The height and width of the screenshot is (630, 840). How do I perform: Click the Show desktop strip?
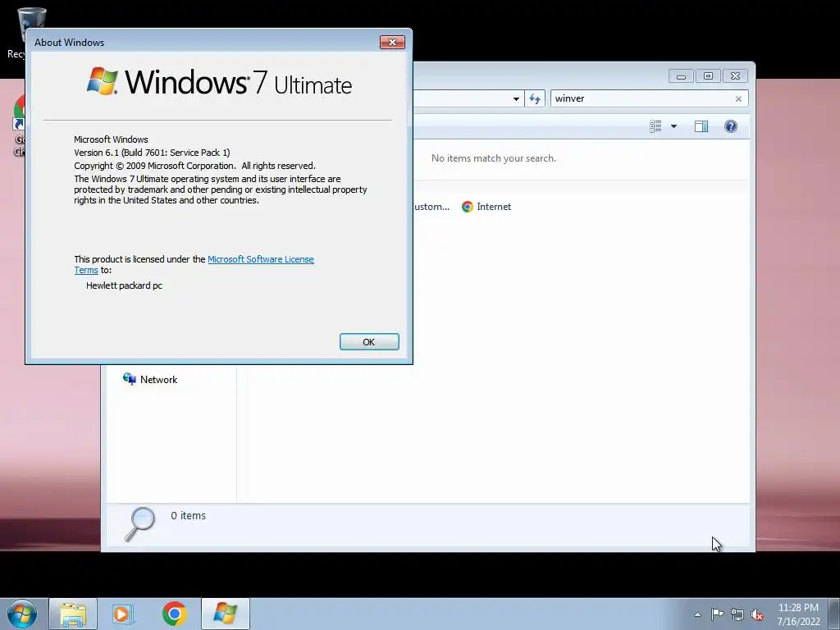pyautogui.click(x=834, y=614)
